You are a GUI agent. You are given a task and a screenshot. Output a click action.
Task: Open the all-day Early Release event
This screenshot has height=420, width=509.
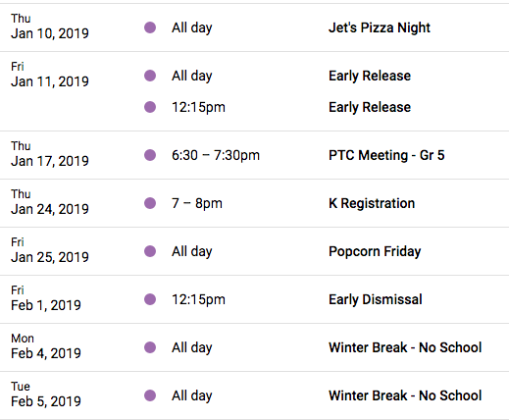click(x=370, y=76)
